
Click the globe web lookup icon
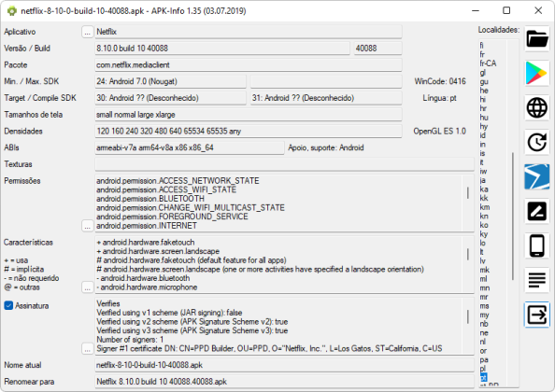(537, 107)
